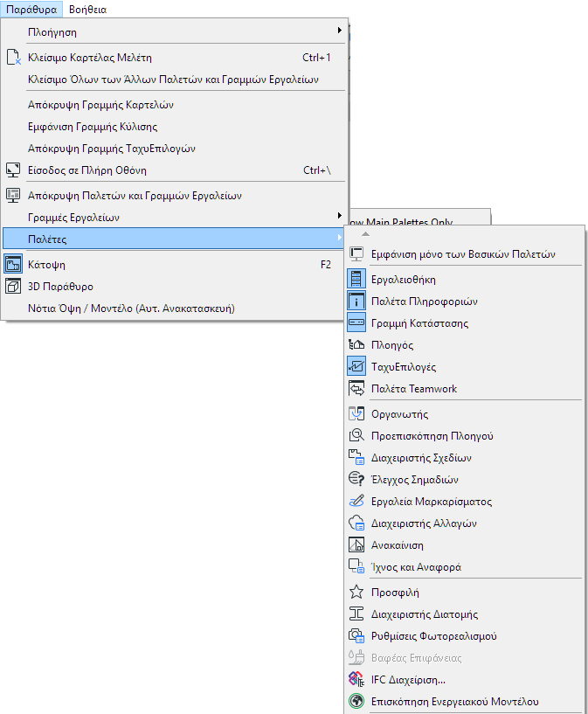This screenshot has height=714, width=588.
Task: Click the Επισκόπηση Ενεργειακού Μοντέλου globe icon
Action: point(356,702)
